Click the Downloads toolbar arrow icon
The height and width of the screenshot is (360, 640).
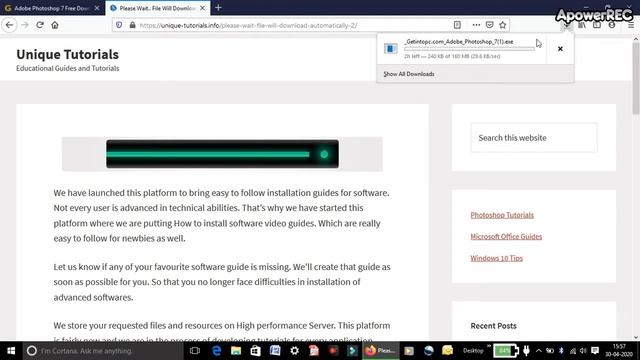click(x=567, y=25)
